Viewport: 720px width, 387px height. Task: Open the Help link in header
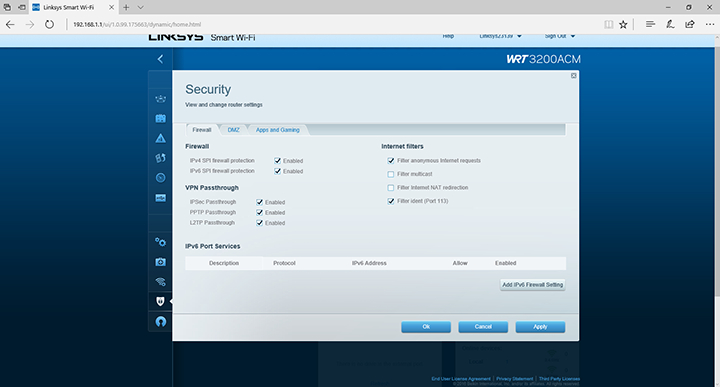pos(448,36)
